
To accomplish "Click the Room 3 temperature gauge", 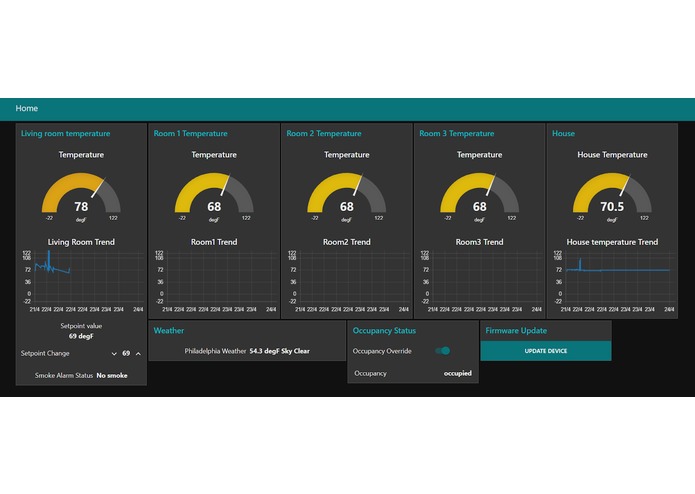I will point(480,197).
